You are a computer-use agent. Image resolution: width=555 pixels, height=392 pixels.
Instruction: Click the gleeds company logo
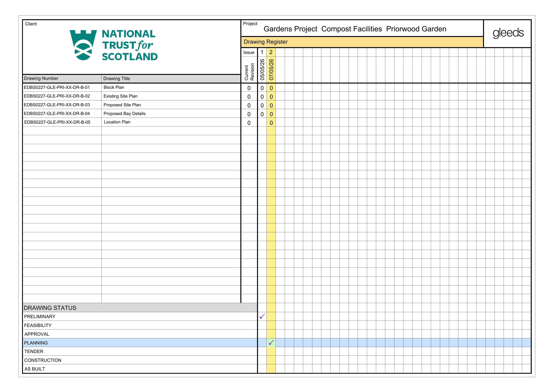click(508, 33)
